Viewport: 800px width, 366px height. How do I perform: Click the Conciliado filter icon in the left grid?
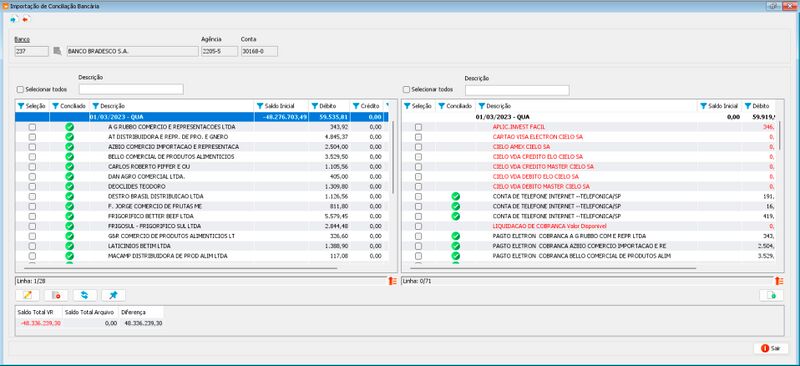tap(56, 106)
